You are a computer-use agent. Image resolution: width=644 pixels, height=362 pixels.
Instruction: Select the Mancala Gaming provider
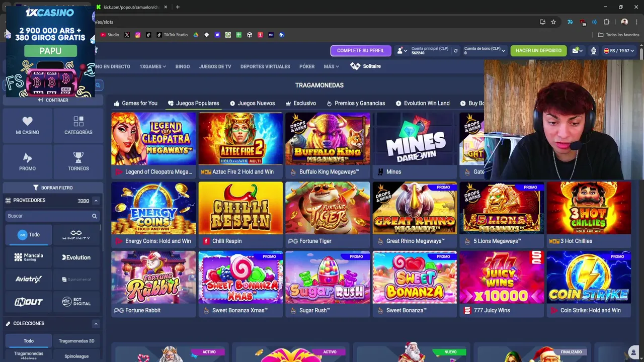(29, 257)
